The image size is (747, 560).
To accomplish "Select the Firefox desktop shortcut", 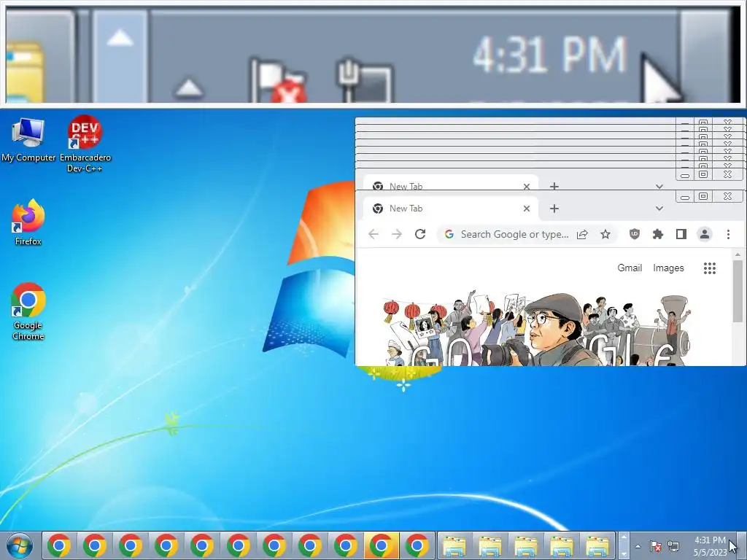I will click(28, 223).
